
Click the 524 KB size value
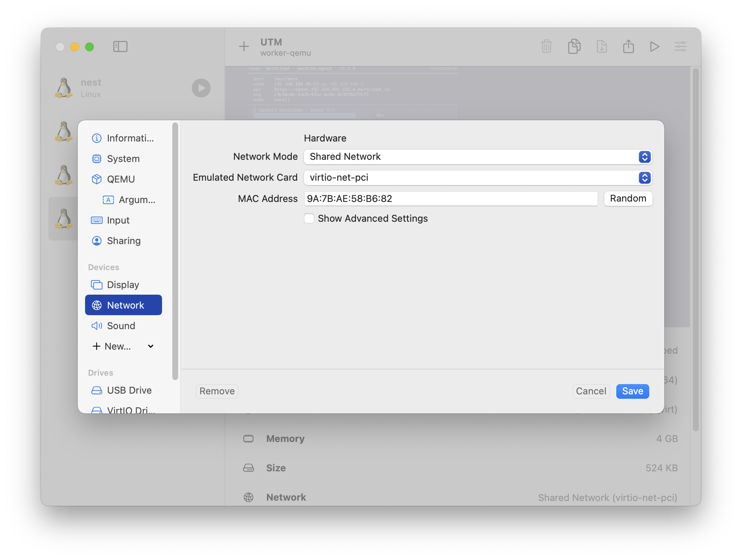662,468
